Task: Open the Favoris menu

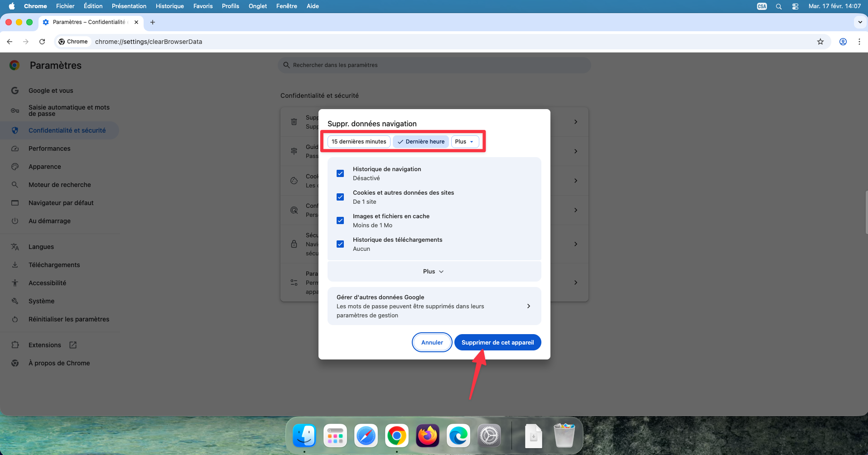Action: click(x=203, y=6)
